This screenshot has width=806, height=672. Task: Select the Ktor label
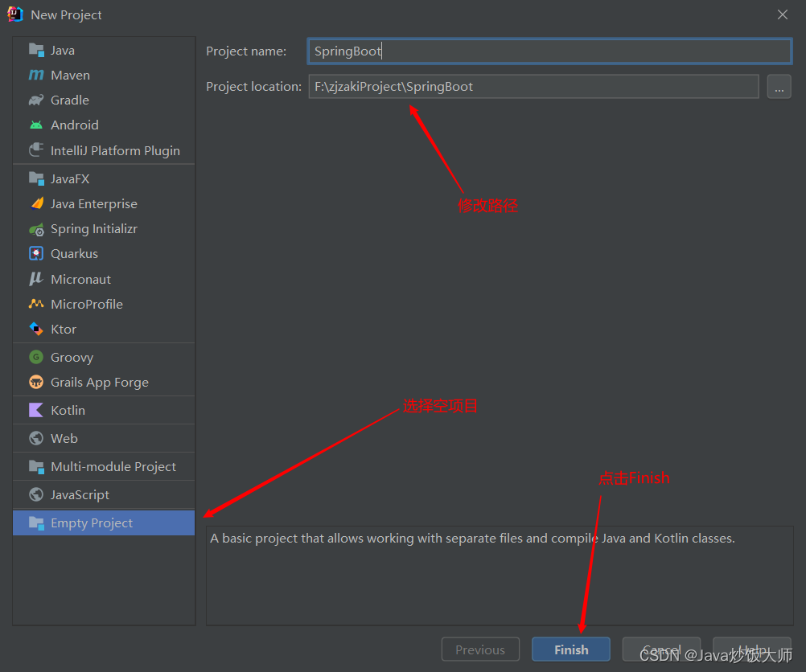[64, 329]
